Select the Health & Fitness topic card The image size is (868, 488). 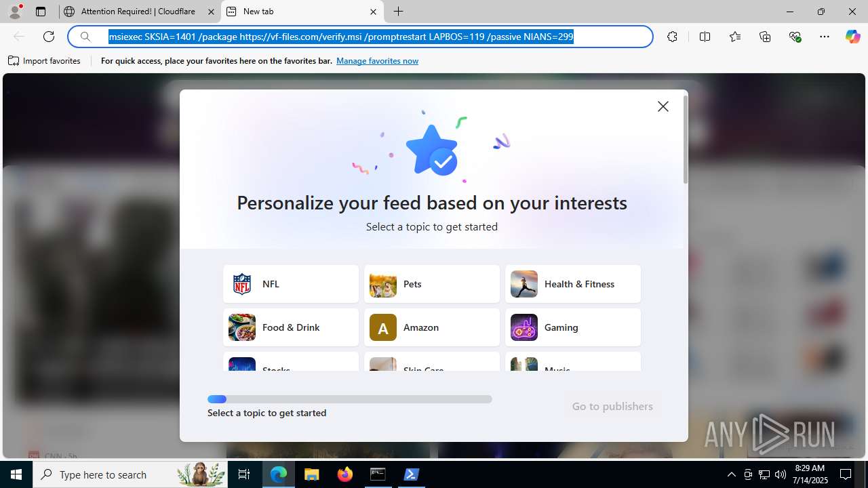(573, 284)
